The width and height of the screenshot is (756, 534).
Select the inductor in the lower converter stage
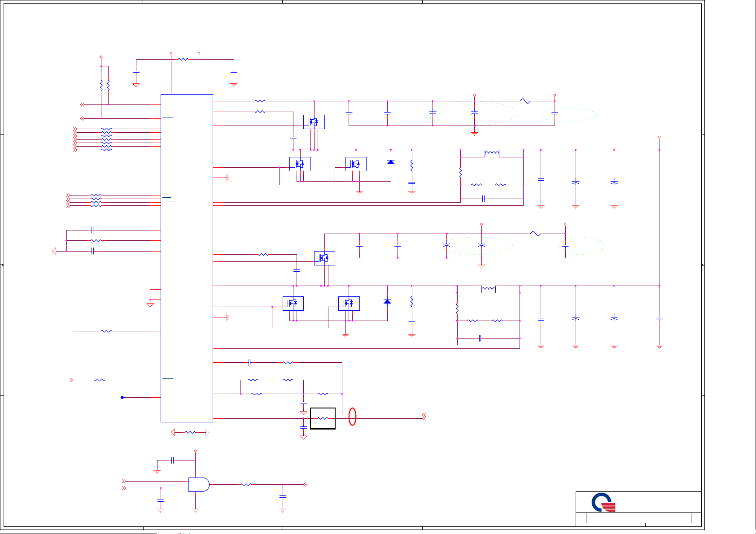click(x=488, y=289)
